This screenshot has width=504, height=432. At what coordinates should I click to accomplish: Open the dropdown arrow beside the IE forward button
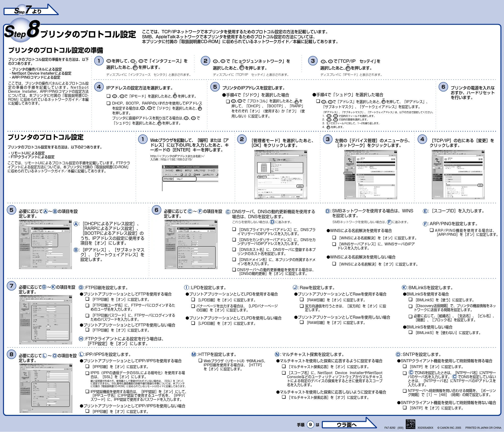coord(179,175)
